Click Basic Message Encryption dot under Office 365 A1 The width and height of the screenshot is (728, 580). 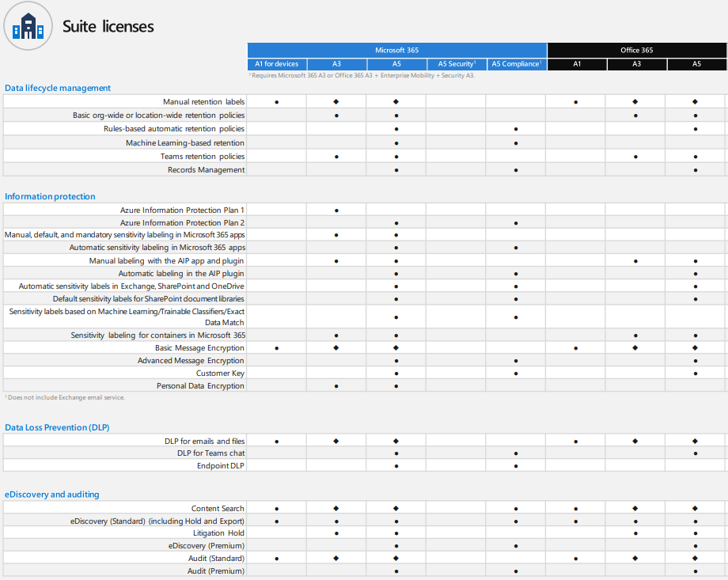coord(576,348)
